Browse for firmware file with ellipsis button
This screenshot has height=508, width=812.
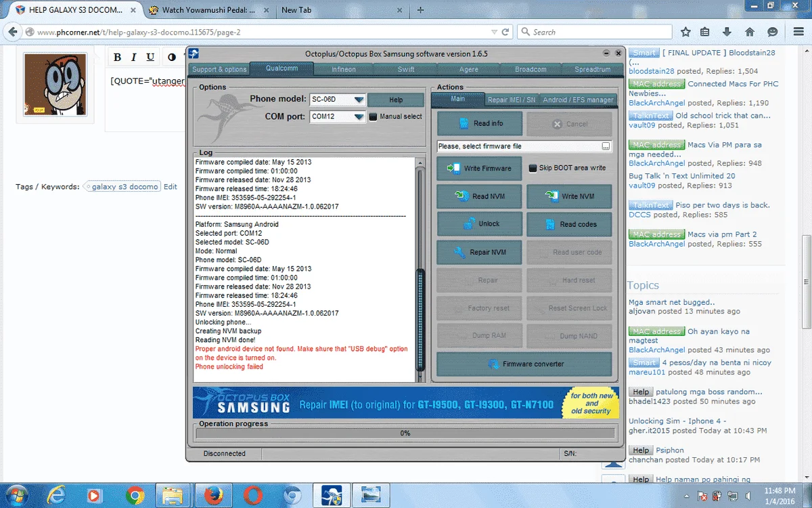606,146
